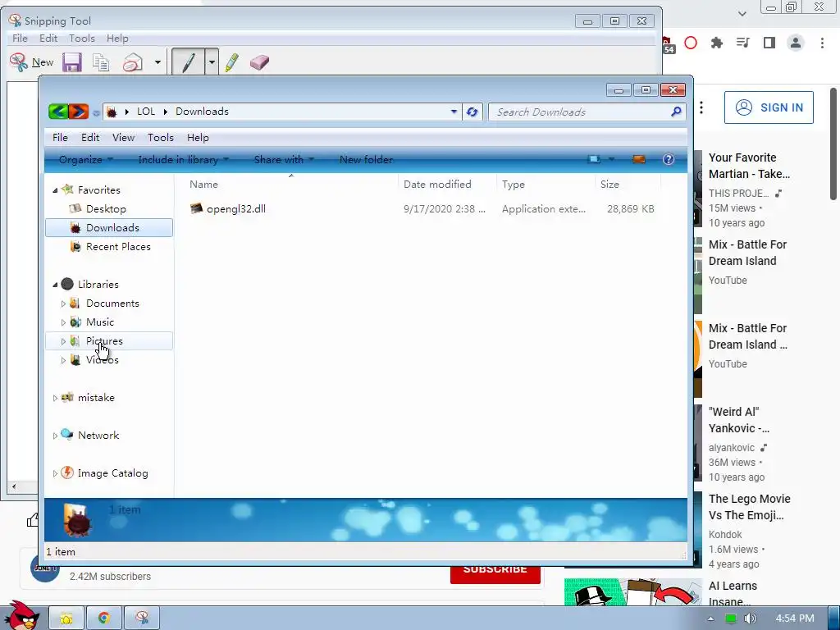The width and height of the screenshot is (840, 630).
Task: Expand the Videos library node
Action: (x=63, y=361)
